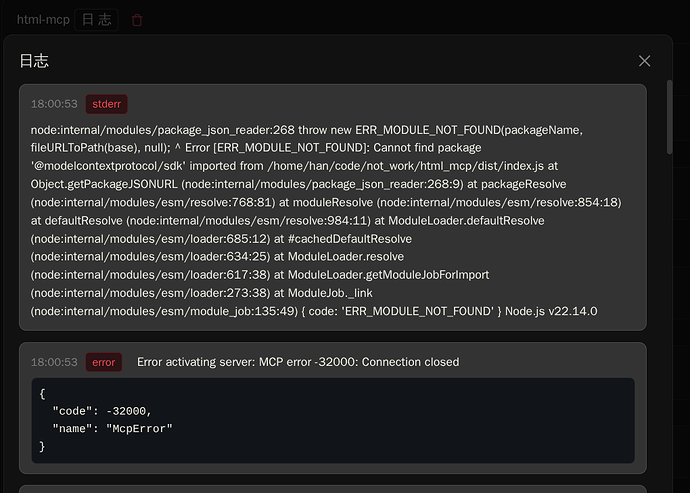This screenshot has width=690, height=493.
Task: Click the stderr badge on the first log
Action: click(x=106, y=104)
